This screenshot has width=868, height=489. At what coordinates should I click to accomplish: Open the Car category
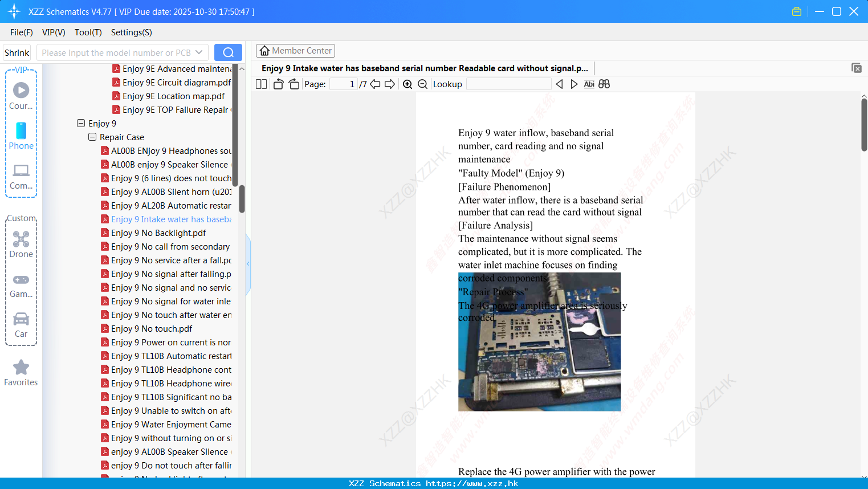point(21,325)
